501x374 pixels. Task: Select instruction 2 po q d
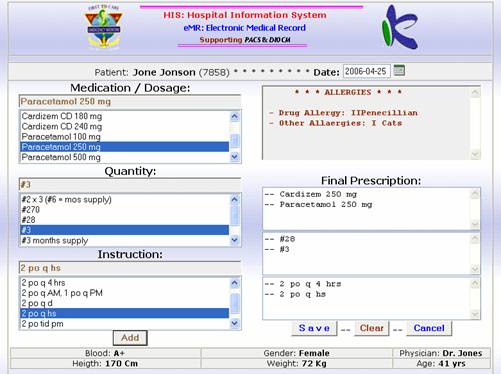(x=125, y=303)
